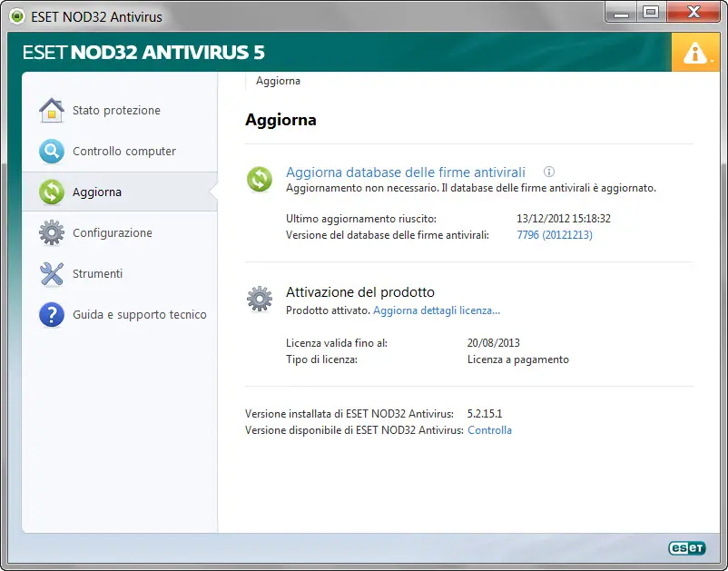Click the green Aggiorna sidebar icon
This screenshot has height=571, width=728.
[x=52, y=192]
